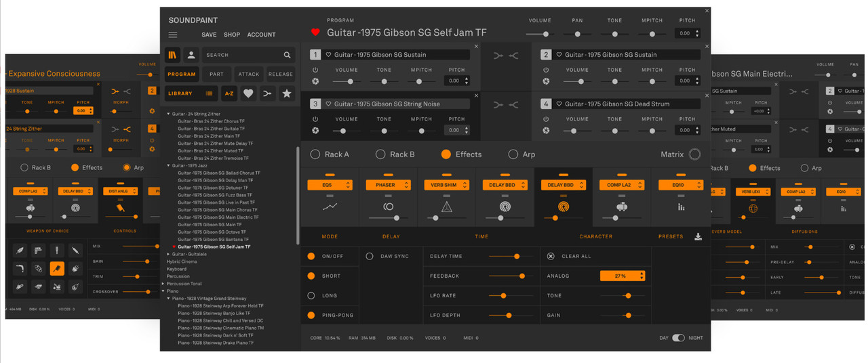Click the morph icon between parts 3 and 4

506,105
